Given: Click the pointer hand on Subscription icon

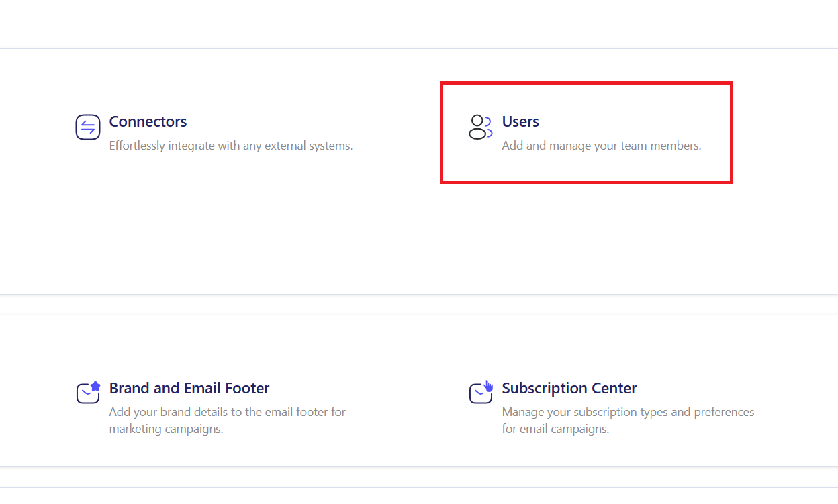Looking at the screenshot, I should (x=488, y=386).
